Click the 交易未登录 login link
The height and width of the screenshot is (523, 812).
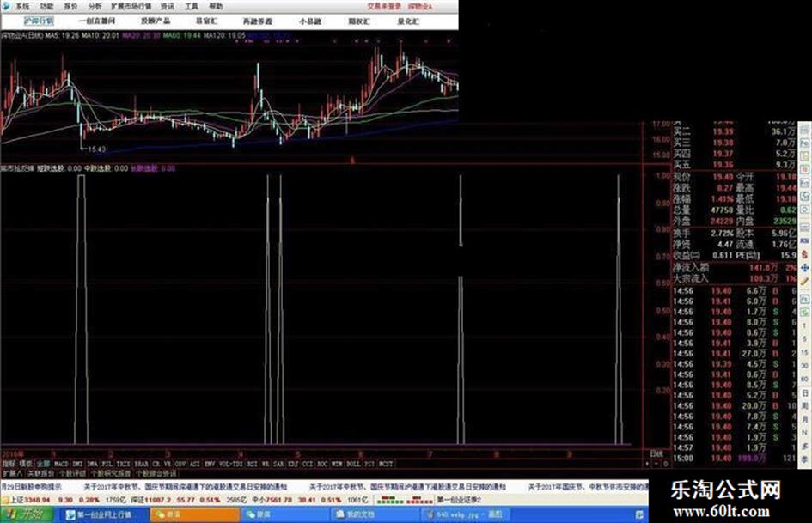coord(384,6)
